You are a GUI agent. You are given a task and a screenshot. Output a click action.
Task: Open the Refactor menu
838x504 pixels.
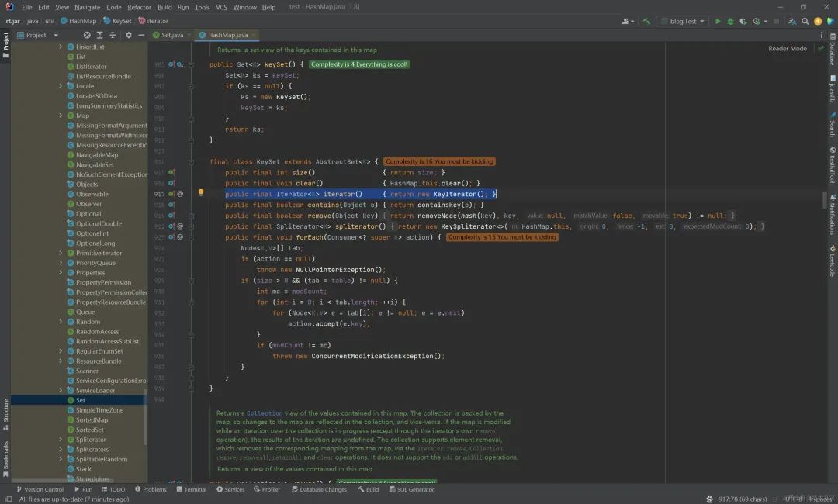139,7
